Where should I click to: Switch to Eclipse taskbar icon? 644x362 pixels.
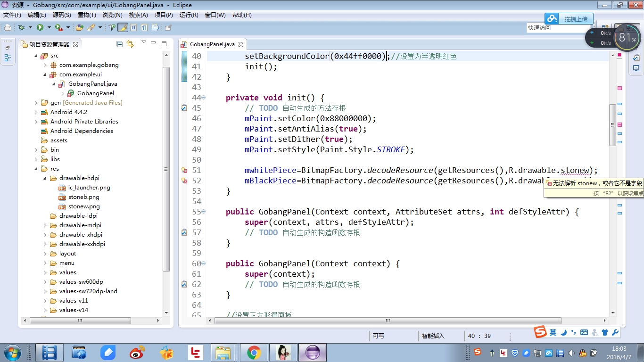point(313,352)
